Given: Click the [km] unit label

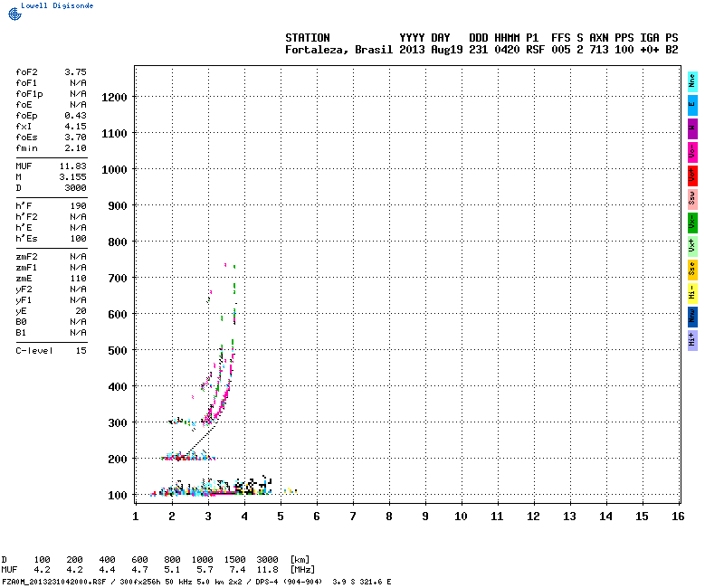Looking at the screenshot, I should click(x=300, y=560).
